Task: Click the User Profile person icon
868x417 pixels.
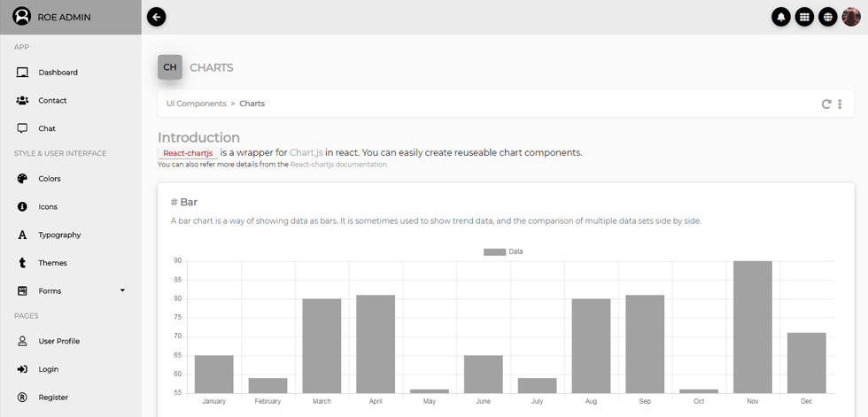Action: pyautogui.click(x=22, y=341)
